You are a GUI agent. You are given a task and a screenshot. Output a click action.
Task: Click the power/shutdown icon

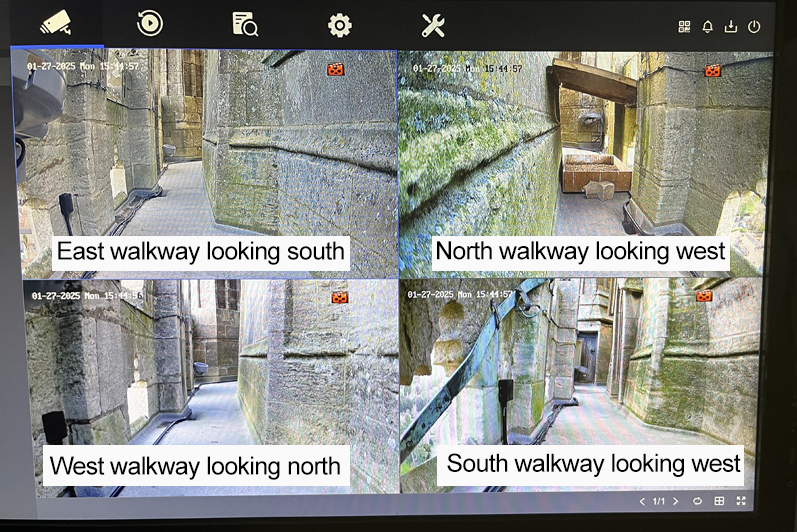(x=754, y=27)
